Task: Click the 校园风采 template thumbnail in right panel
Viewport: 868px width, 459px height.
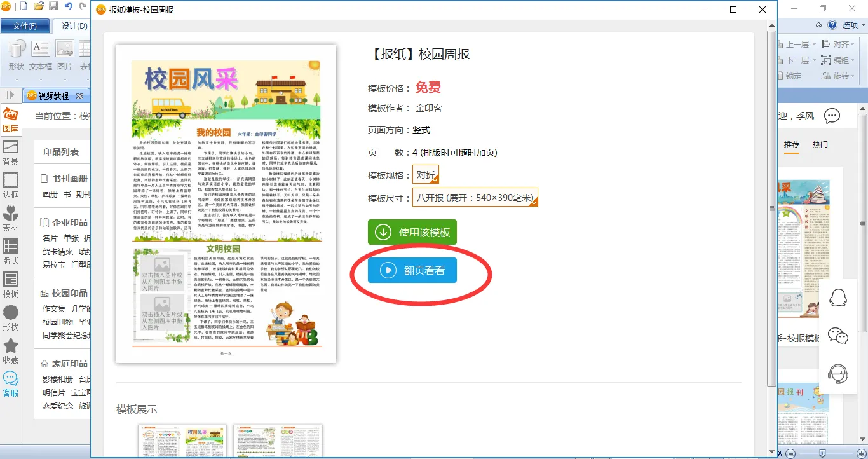Action: pos(804,250)
